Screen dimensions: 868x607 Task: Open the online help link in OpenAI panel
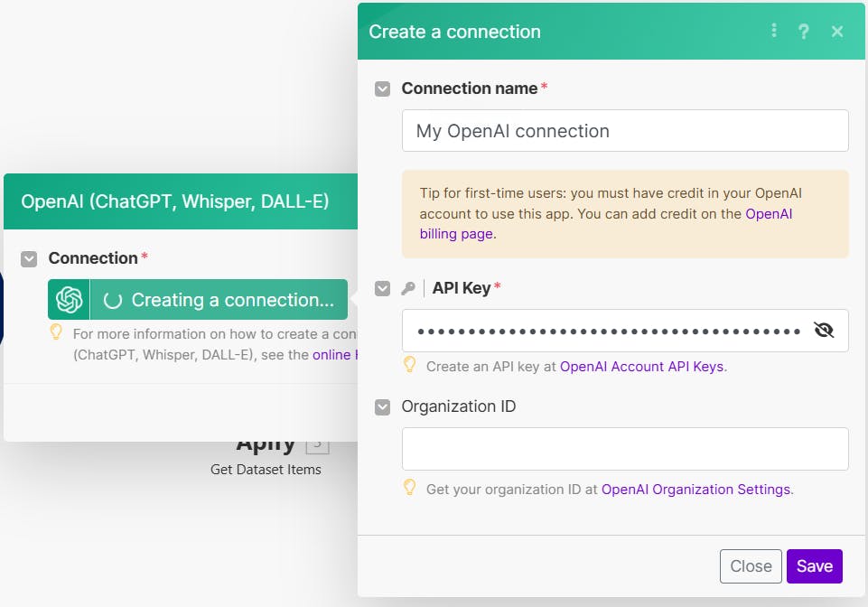335,354
